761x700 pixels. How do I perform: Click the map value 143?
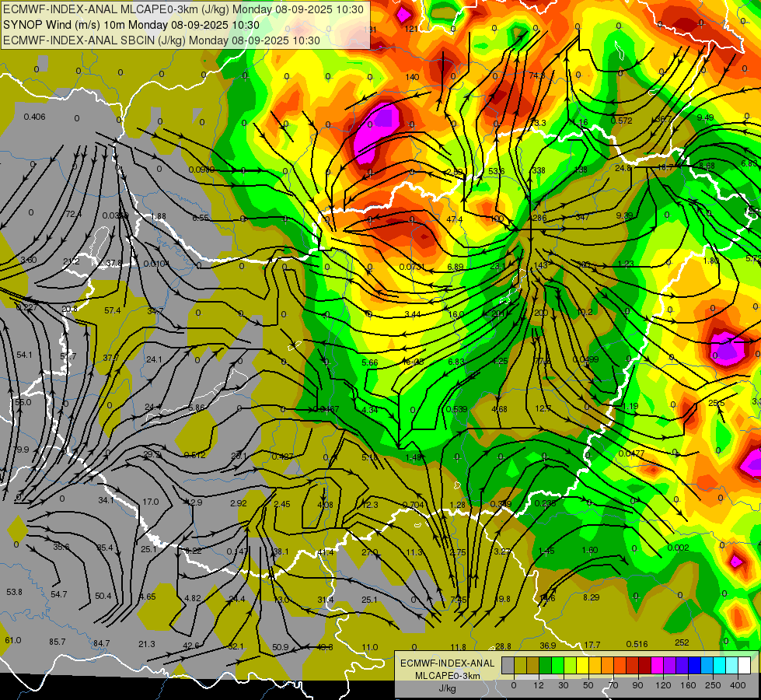point(541,265)
